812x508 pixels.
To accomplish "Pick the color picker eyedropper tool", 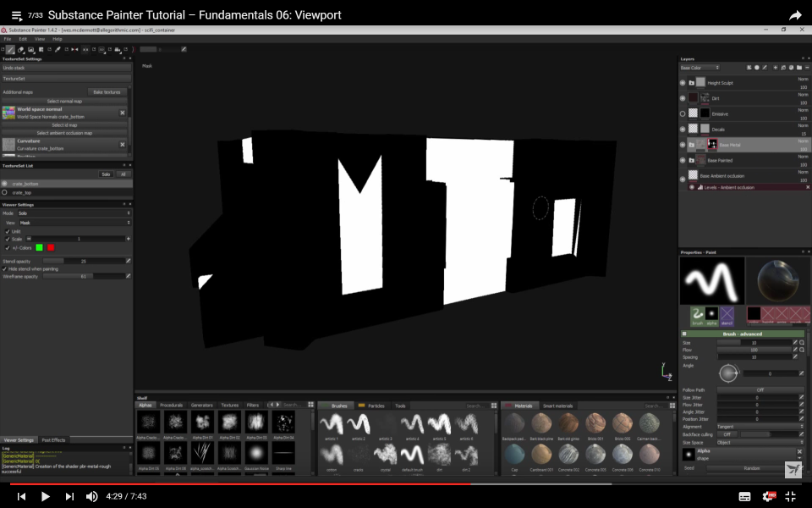I will click(x=58, y=49).
